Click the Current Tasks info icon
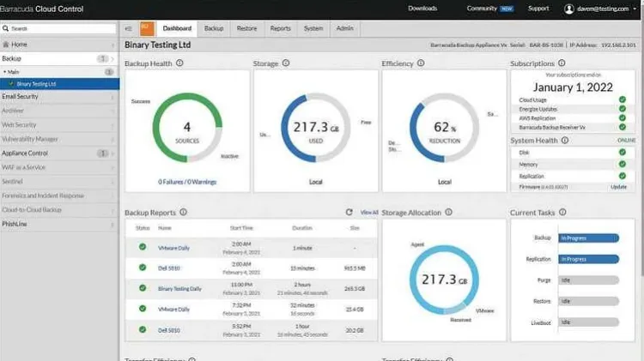This screenshot has height=361, width=644. coord(562,212)
